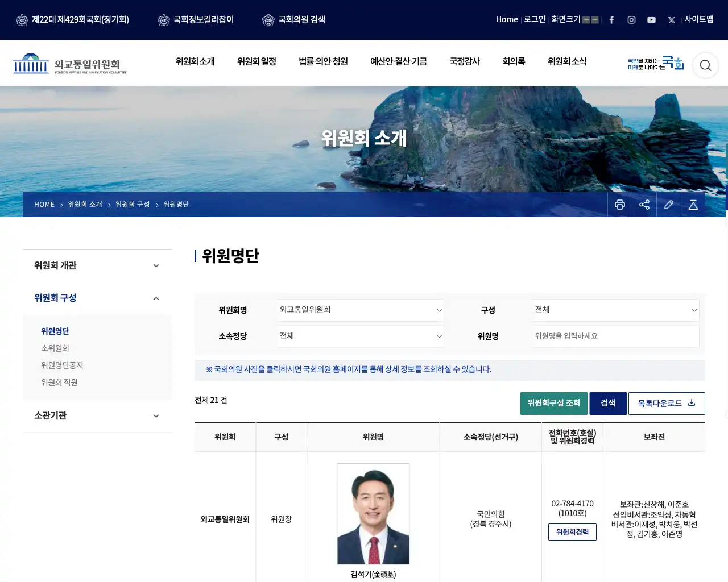Open the 위원회 소식 main menu
Screen dimensions: 728x582
[x=567, y=61]
